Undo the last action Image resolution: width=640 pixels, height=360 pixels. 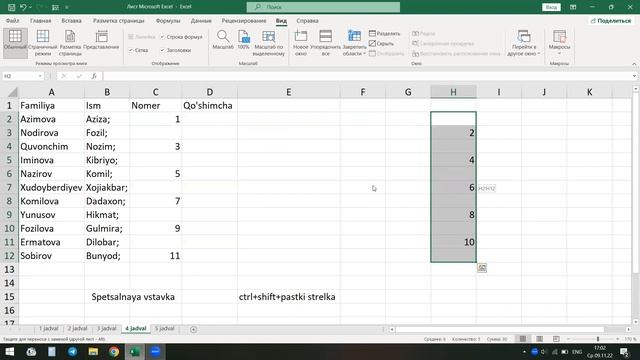click(x=23, y=7)
